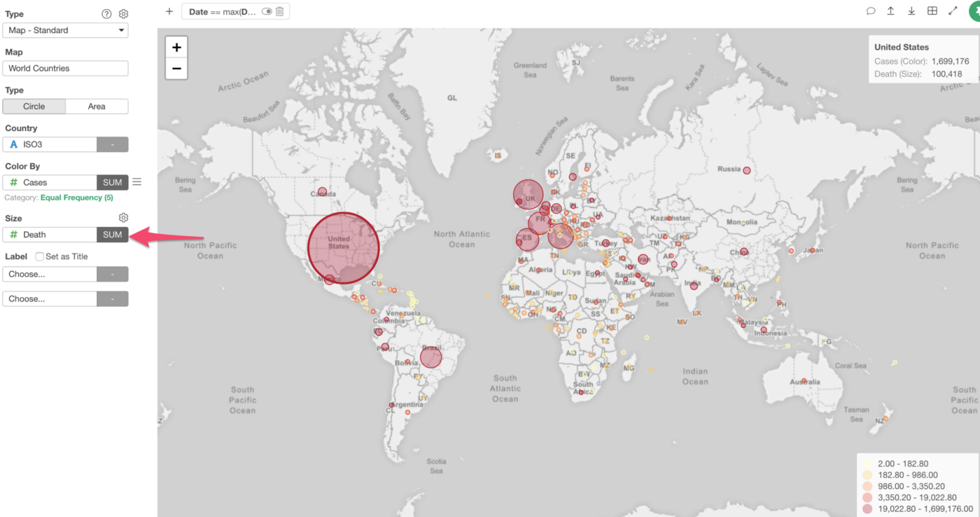The width and height of the screenshot is (980, 517).
Task: Click the download arrow icon
Action: pos(911,11)
